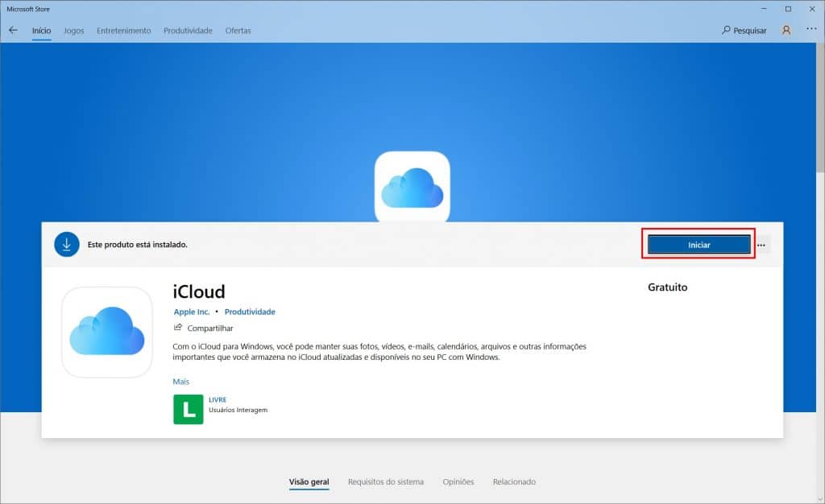
Task: Switch to the Opiniões tab
Action: [x=458, y=482]
